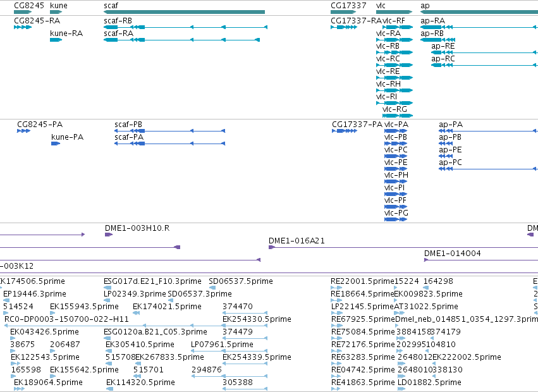
Task: Select the EK155943.5prime EST label
Action: coord(85,307)
